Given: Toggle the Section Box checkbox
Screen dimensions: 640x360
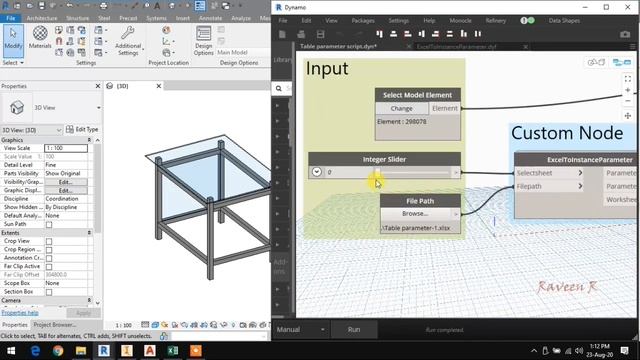Looking at the screenshot, I should (49, 292).
